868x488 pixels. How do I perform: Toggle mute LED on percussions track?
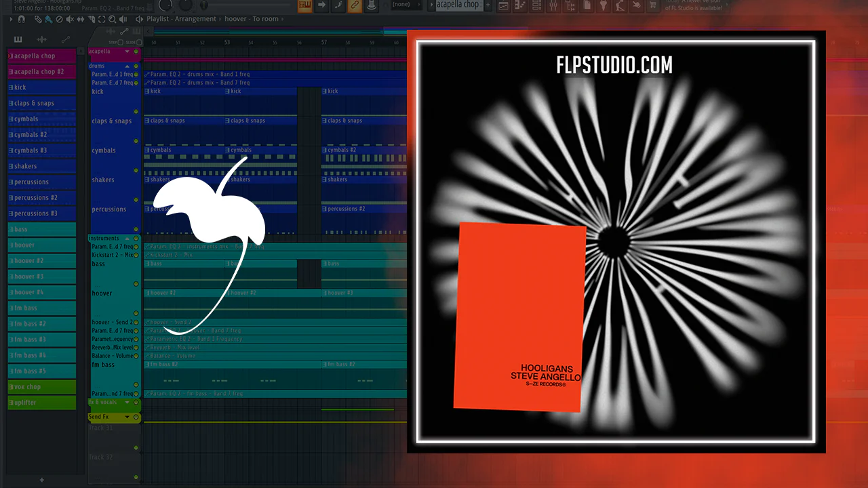pos(136,229)
